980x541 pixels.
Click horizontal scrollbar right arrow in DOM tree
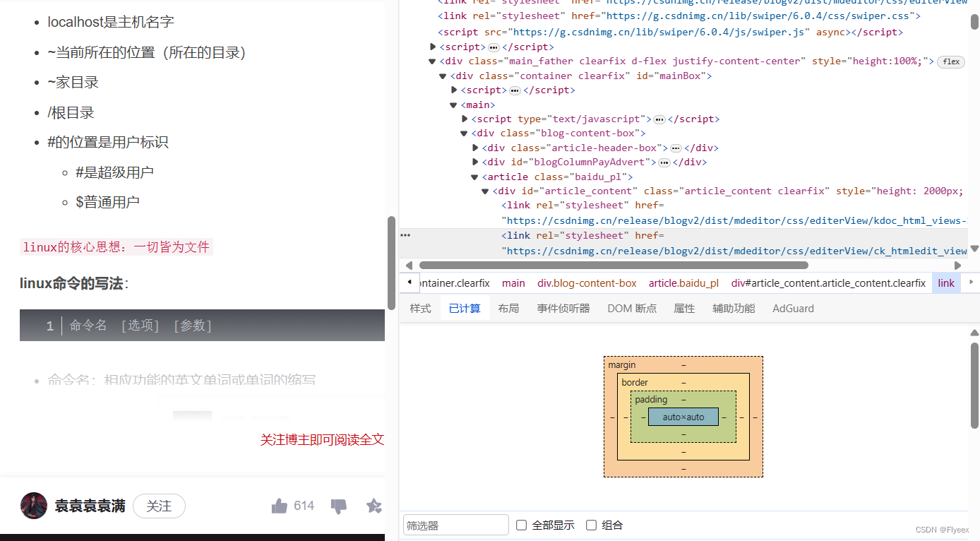pos(957,266)
